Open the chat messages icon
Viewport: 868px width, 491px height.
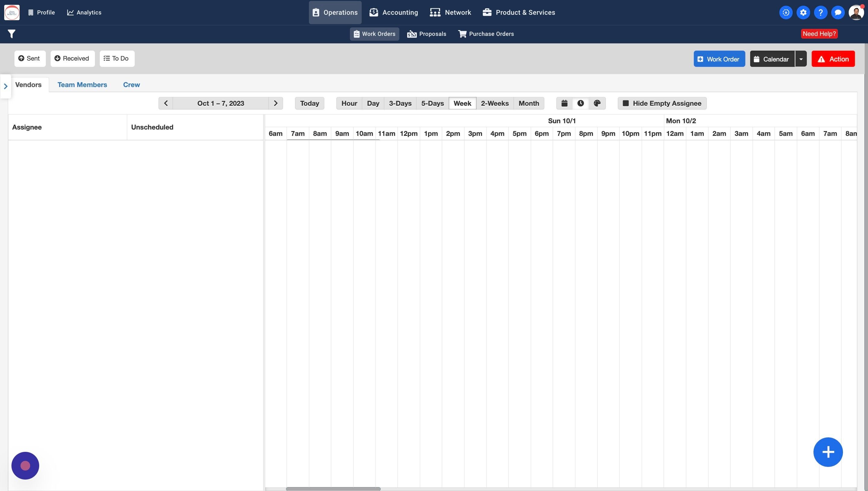pyautogui.click(x=838, y=12)
